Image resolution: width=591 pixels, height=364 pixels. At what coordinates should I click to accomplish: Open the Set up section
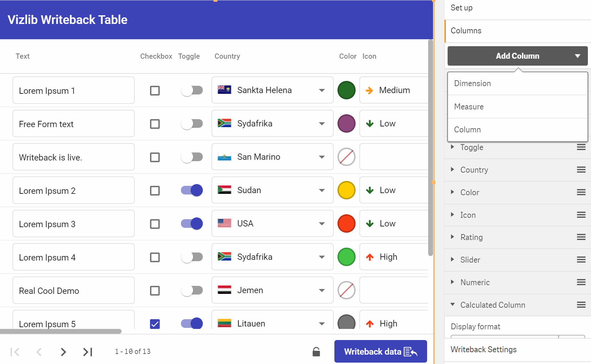[x=517, y=8]
